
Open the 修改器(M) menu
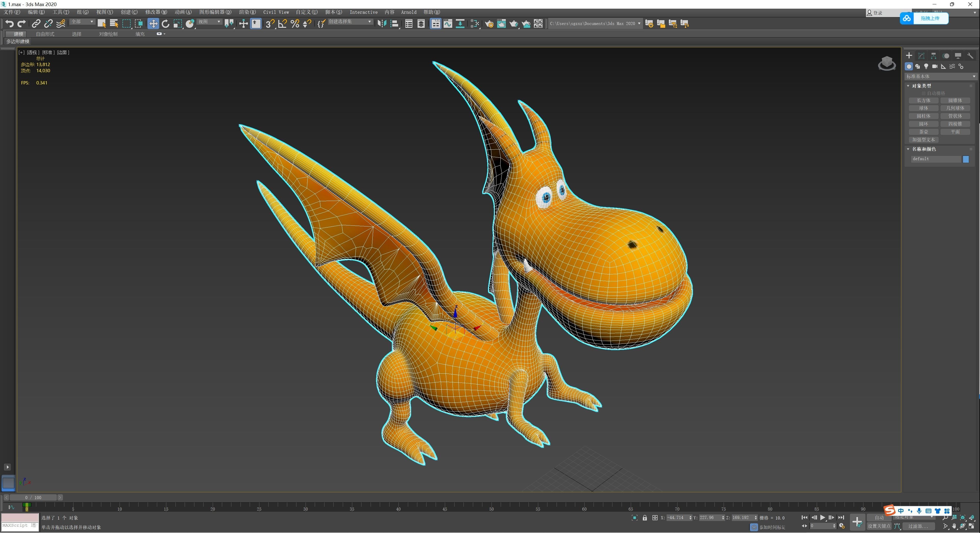point(156,12)
